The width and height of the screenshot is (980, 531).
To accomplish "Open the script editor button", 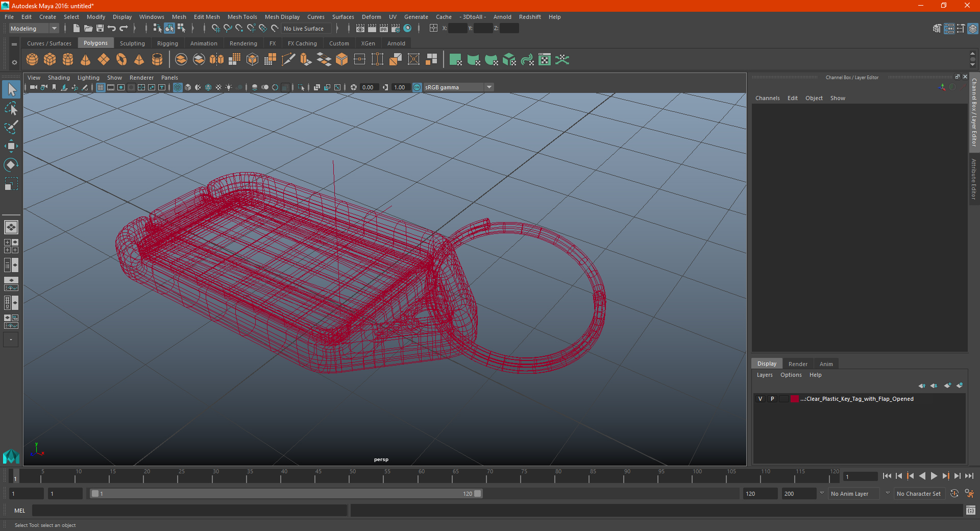I will [x=971, y=511].
